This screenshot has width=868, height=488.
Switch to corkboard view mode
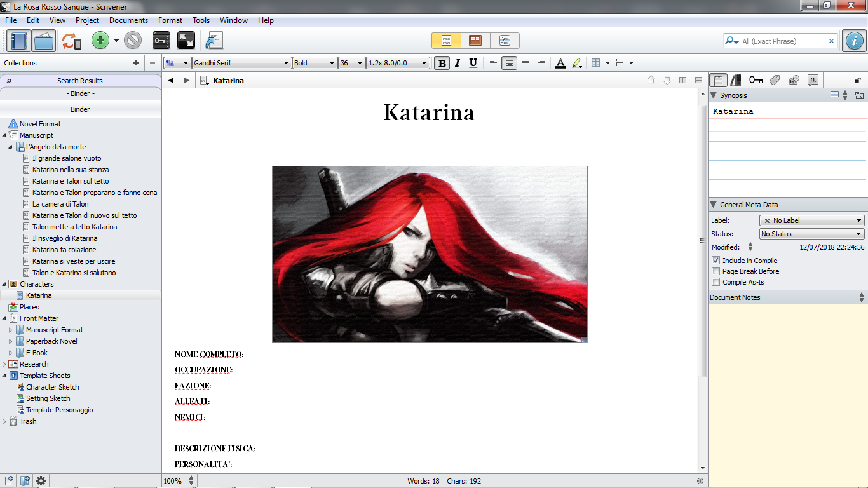tap(475, 41)
